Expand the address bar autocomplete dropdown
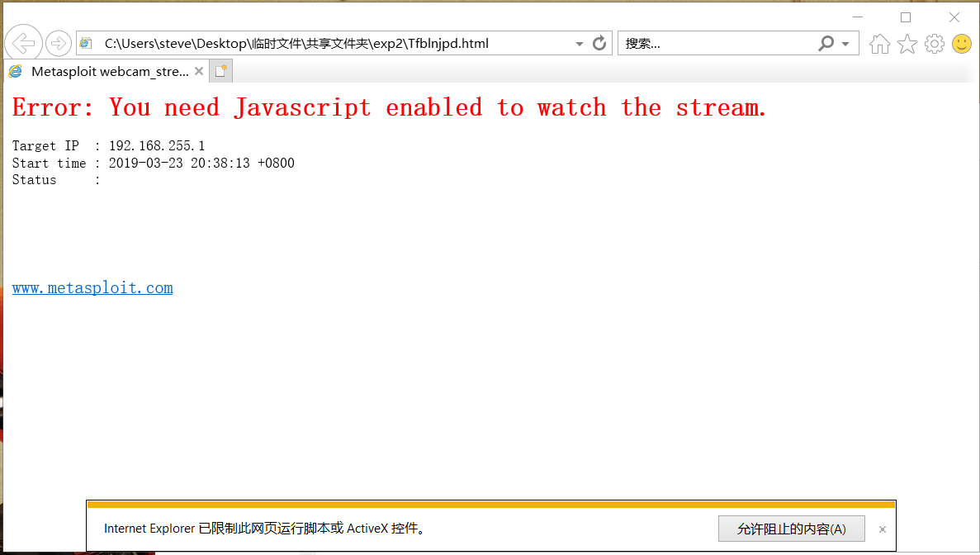This screenshot has width=980, height=555. 580,44
